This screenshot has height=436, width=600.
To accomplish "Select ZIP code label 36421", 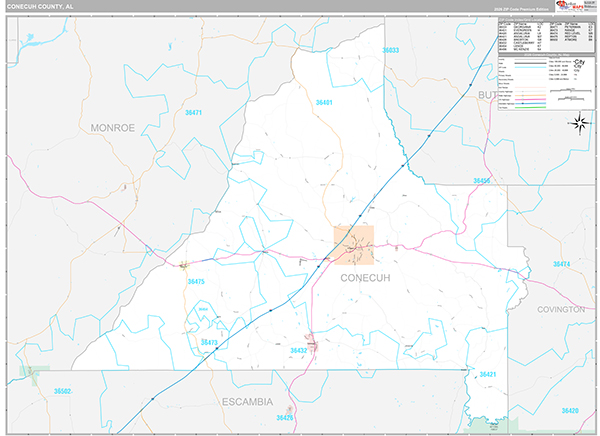I will coord(488,374).
